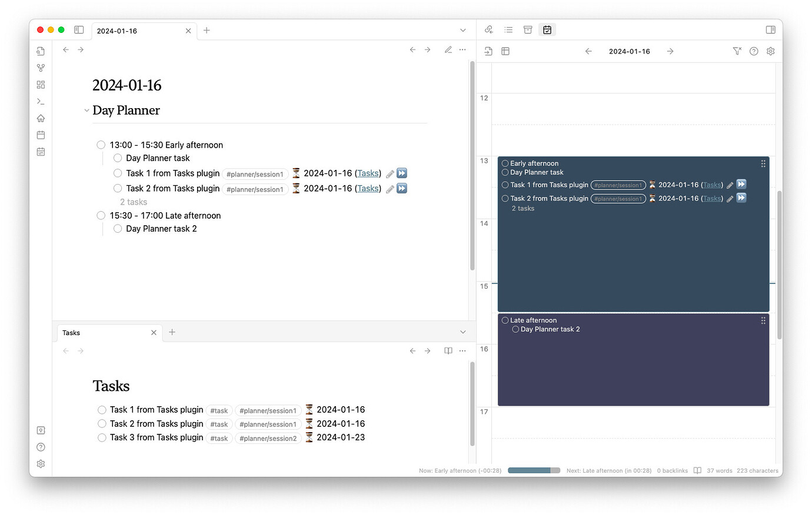Open the backlinks pane chain icon

click(488, 29)
